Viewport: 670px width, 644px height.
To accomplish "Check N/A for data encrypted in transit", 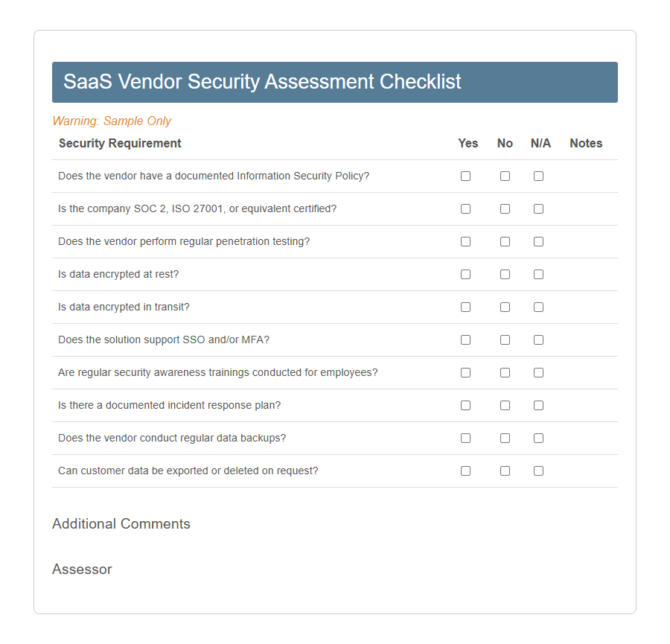I will coord(538,307).
